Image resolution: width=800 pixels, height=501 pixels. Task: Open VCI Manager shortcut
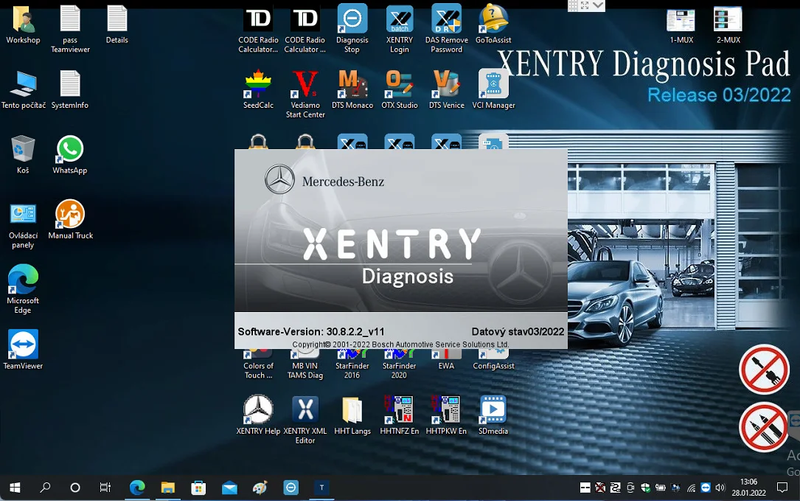493,90
